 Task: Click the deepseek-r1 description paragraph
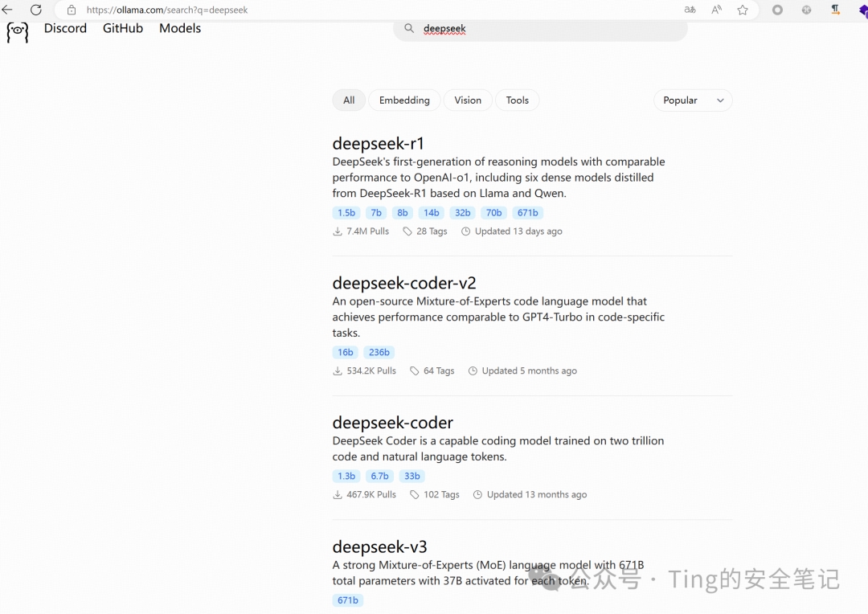coord(498,177)
